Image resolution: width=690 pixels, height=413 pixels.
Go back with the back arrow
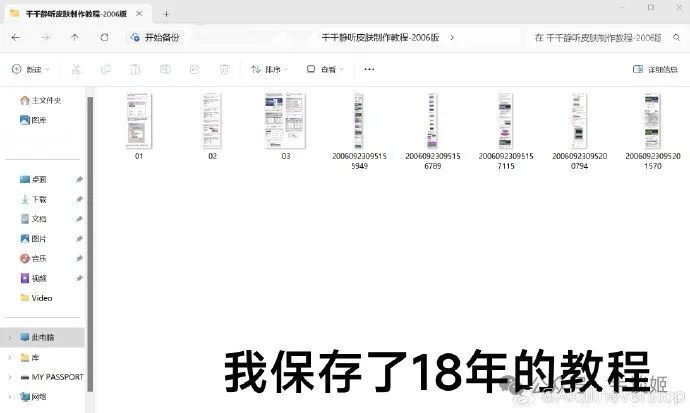pos(16,38)
